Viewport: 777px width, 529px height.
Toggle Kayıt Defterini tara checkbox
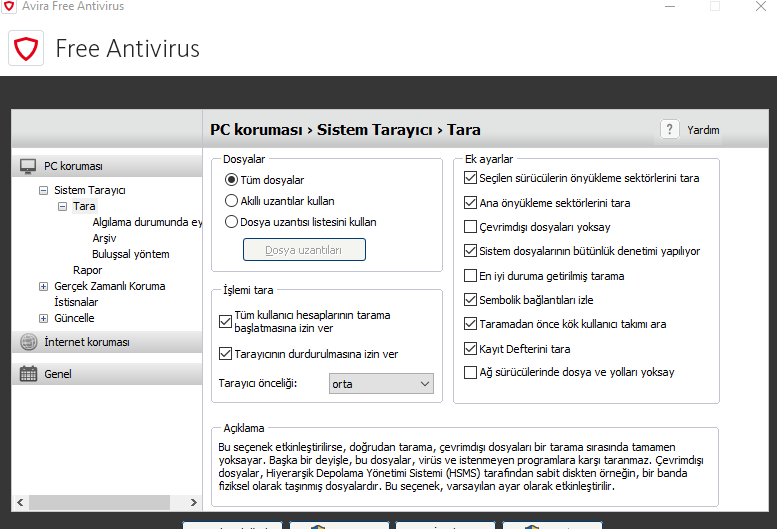pos(470,348)
